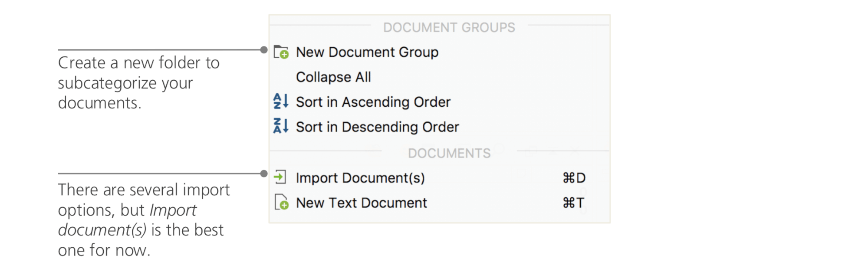This screenshot has height=262, width=868.
Task: Click the italic "Import document(s)" annotation text
Action: 127,220
